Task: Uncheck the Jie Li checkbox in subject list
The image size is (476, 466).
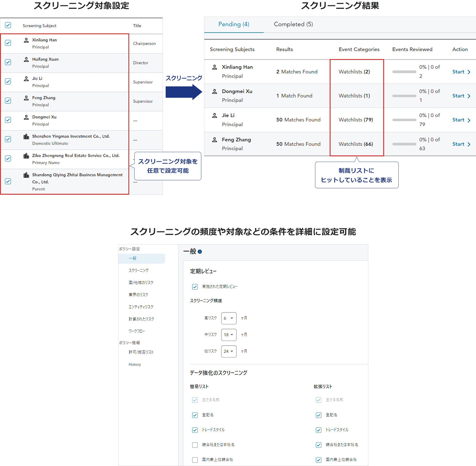Action: 8,81
